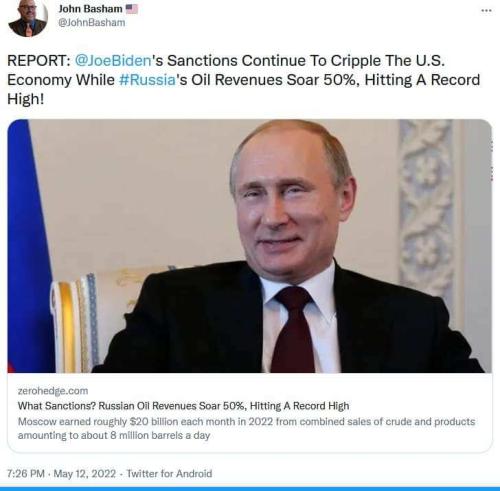
Task: Click John Basham's profile avatar
Action: [x=27, y=17]
